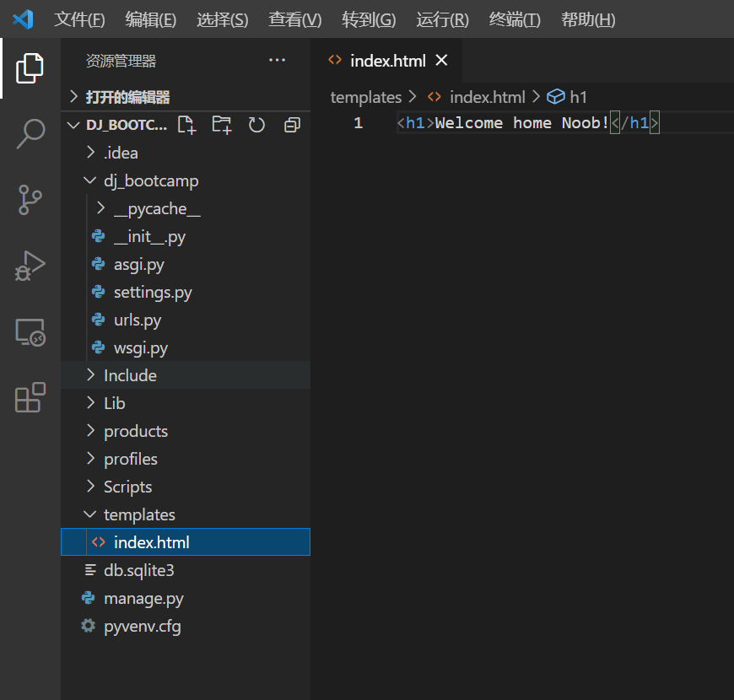734x700 pixels.
Task: Open the 终端(T) menu
Action: click(x=515, y=19)
